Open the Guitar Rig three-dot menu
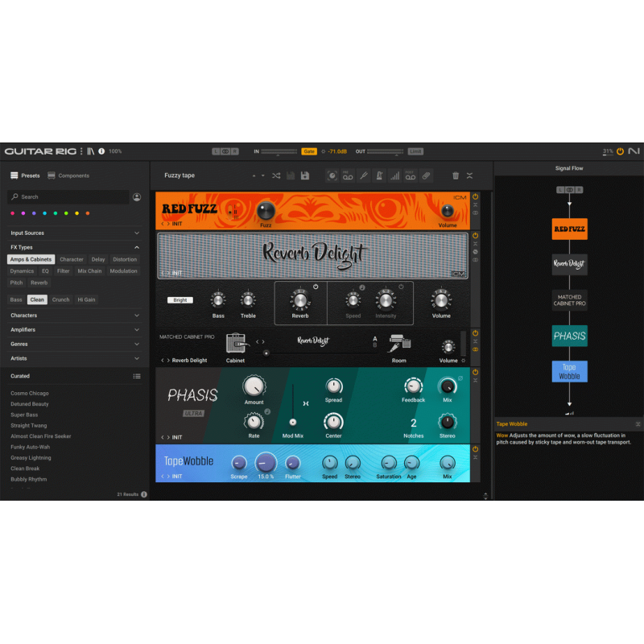 81,151
